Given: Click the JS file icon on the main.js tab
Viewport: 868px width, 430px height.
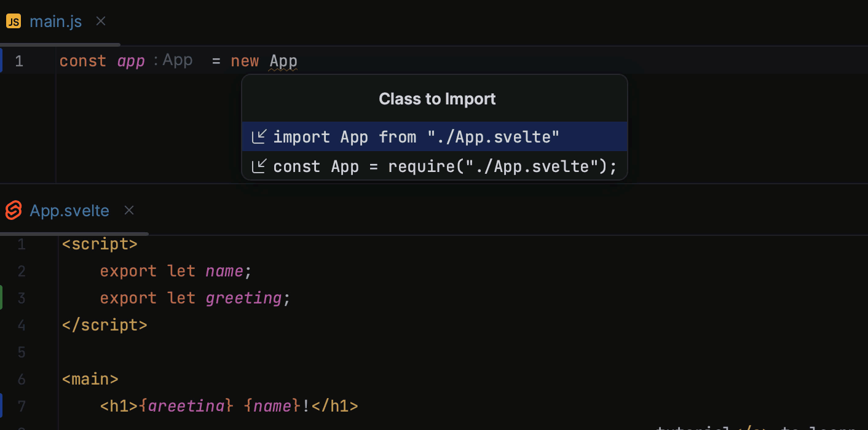Looking at the screenshot, I should pyautogui.click(x=13, y=21).
